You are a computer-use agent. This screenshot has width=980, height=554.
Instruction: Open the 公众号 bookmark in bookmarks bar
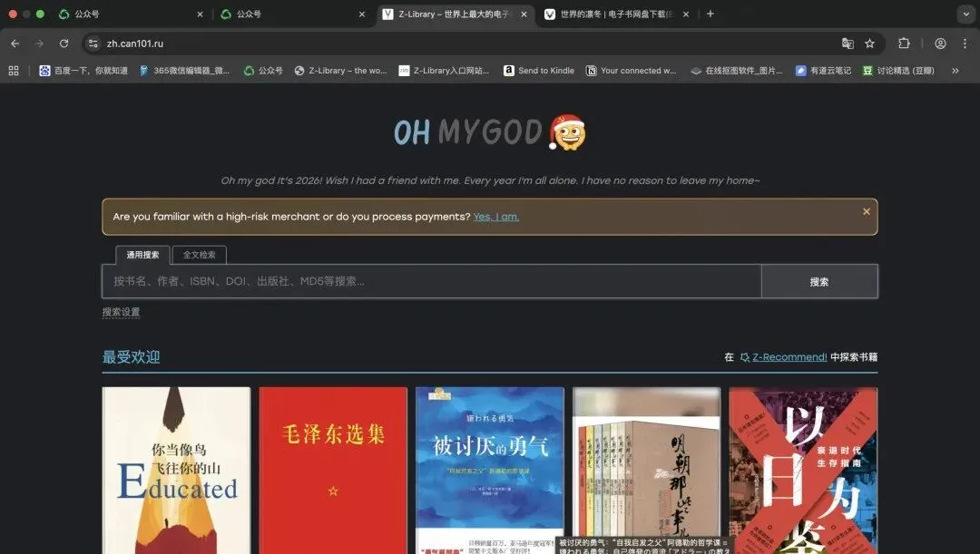tap(263, 72)
